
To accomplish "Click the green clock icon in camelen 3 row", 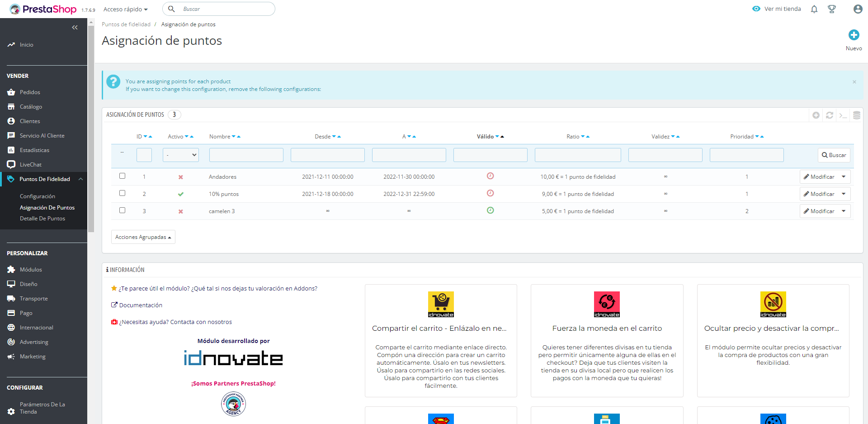I will [491, 210].
